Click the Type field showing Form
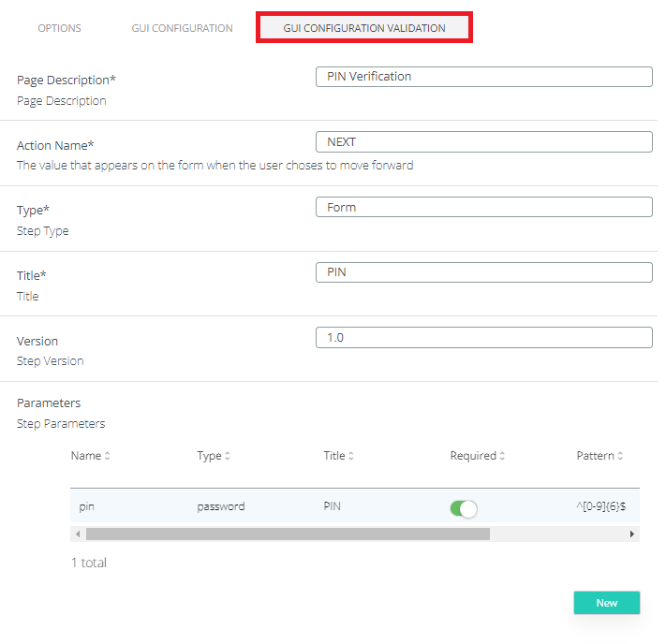The height and width of the screenshot is (644, 666). [483, 207]
